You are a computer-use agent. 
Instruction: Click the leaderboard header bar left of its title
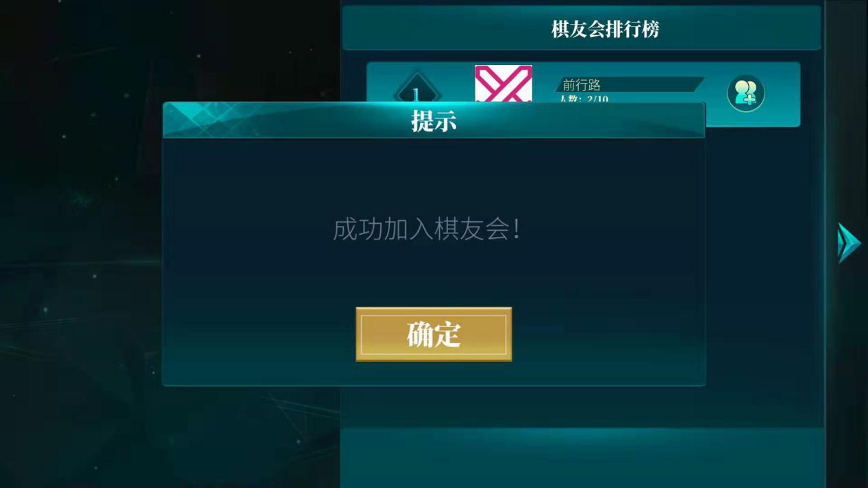coord(445,28)
